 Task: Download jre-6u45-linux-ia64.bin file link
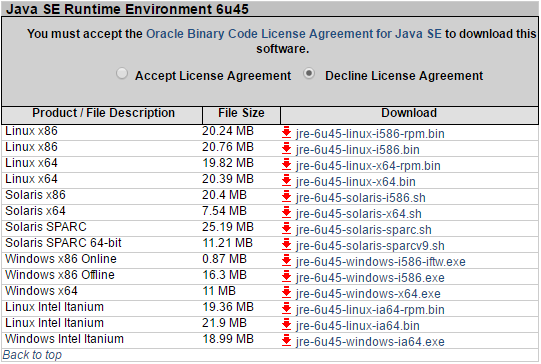(357, 326)
